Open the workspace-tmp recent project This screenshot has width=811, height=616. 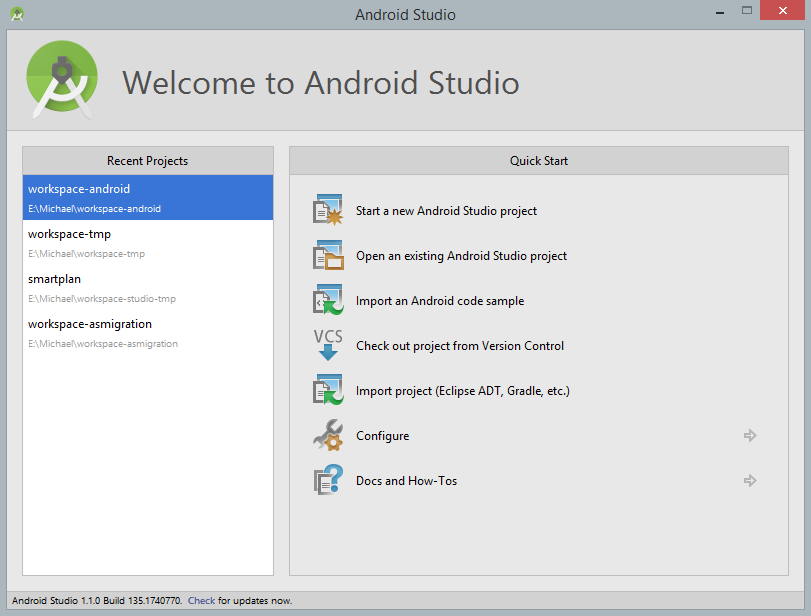coord(148,243)
